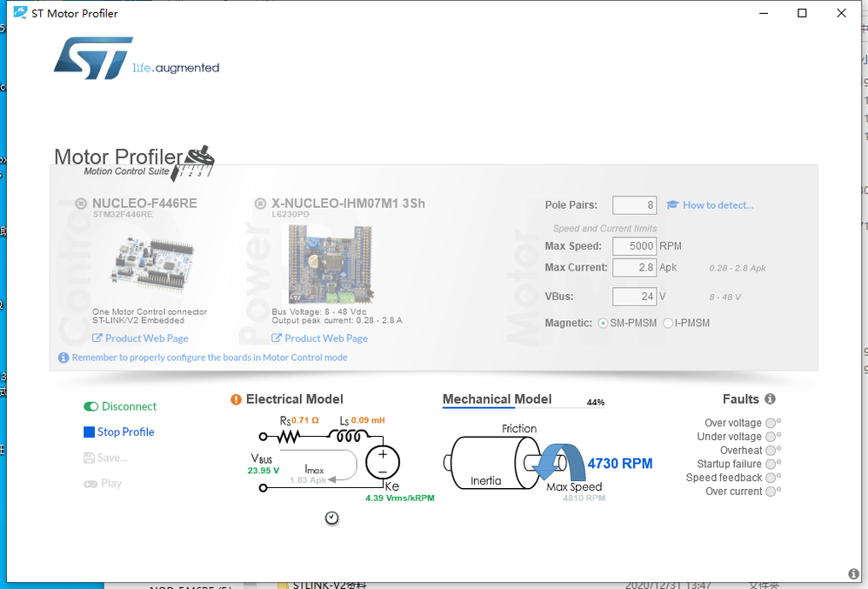Select the X-NUCLEO-IHM07M1 power board radio icon
This screenshot has height=589, width=868.
[260, 204]
